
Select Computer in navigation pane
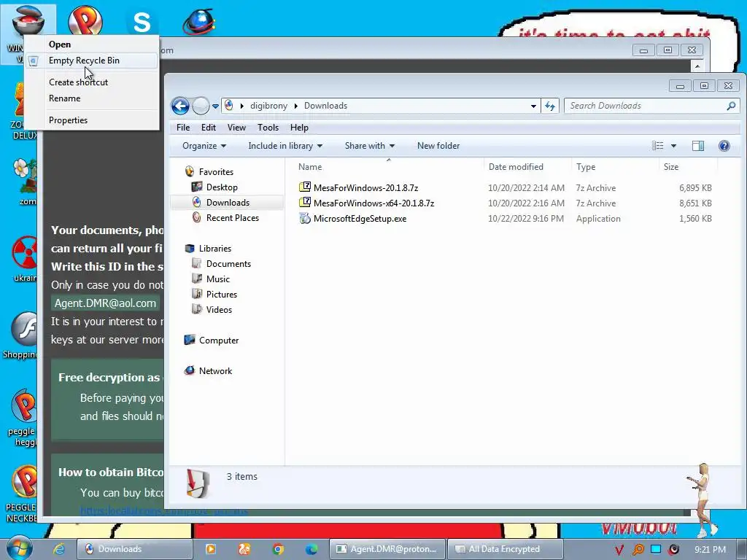pyautogui.click(x=219, y=341)
